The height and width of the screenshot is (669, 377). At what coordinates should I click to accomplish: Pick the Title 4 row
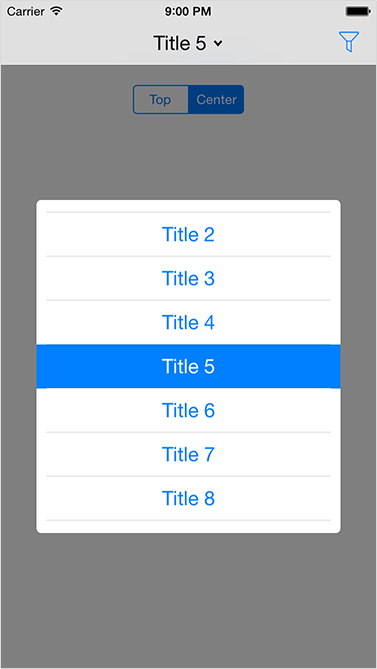tap(188, 322)
